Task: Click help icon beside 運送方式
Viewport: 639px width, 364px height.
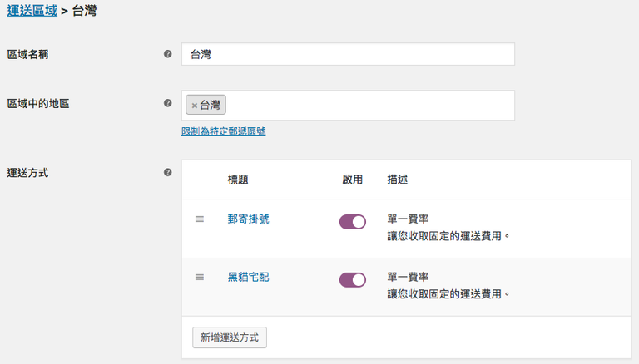Action: (168, 173)
